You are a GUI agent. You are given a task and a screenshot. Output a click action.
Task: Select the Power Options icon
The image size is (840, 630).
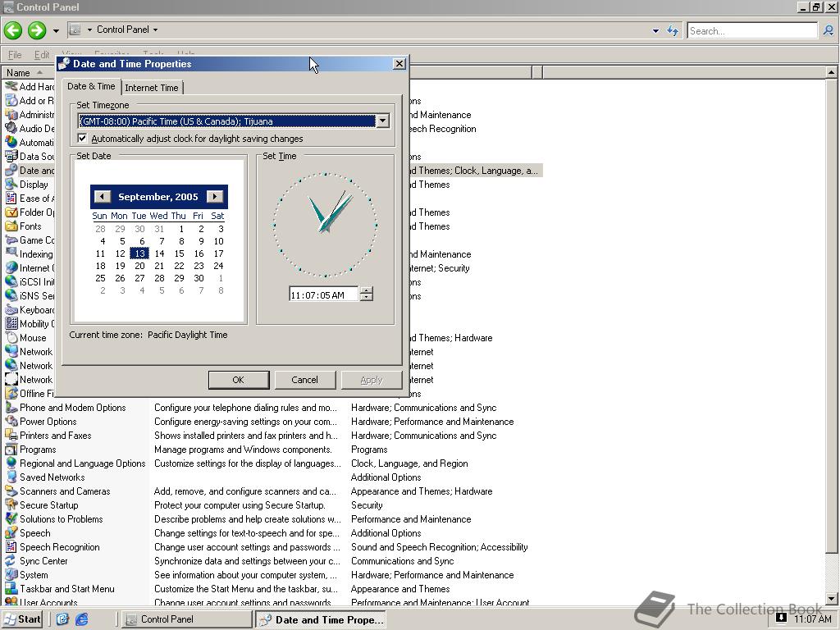point(11,422)
